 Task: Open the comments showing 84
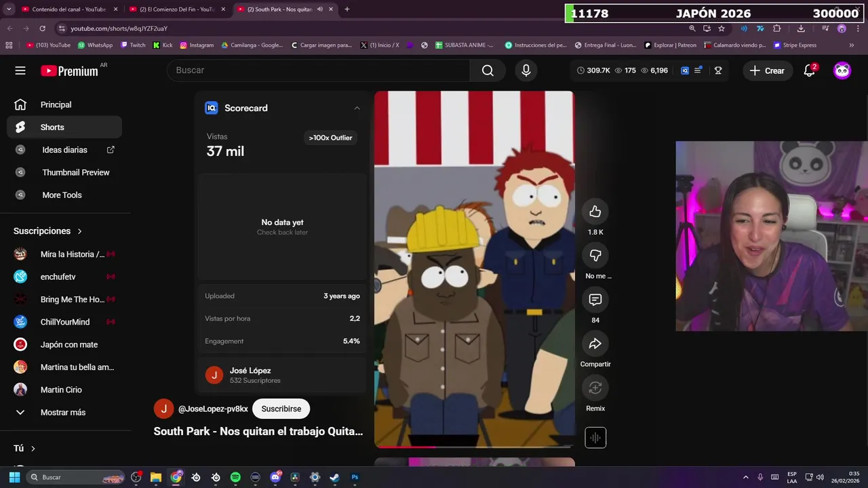pyautogui.click(x=595, y=300)
